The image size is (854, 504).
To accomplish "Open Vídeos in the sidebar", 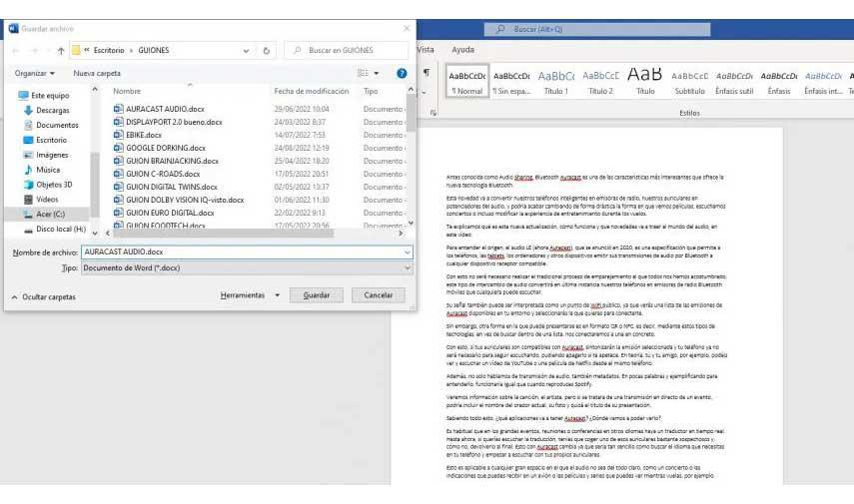I will click(41, 200).
